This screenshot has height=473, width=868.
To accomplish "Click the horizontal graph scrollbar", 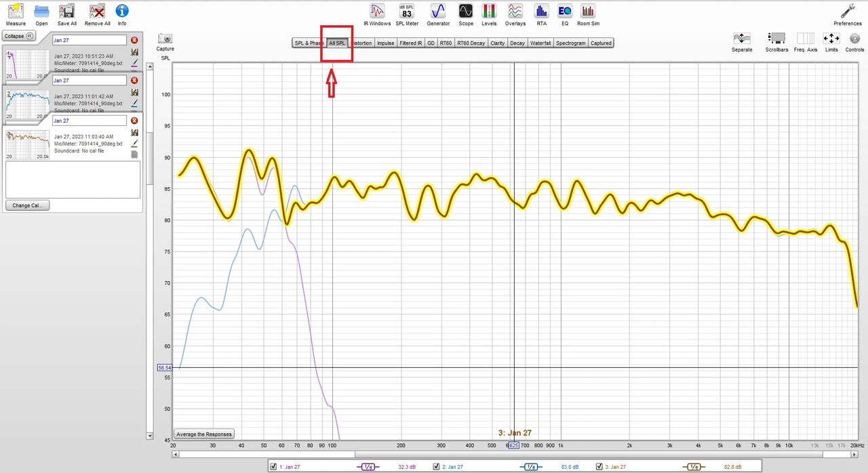I will 515,454.
